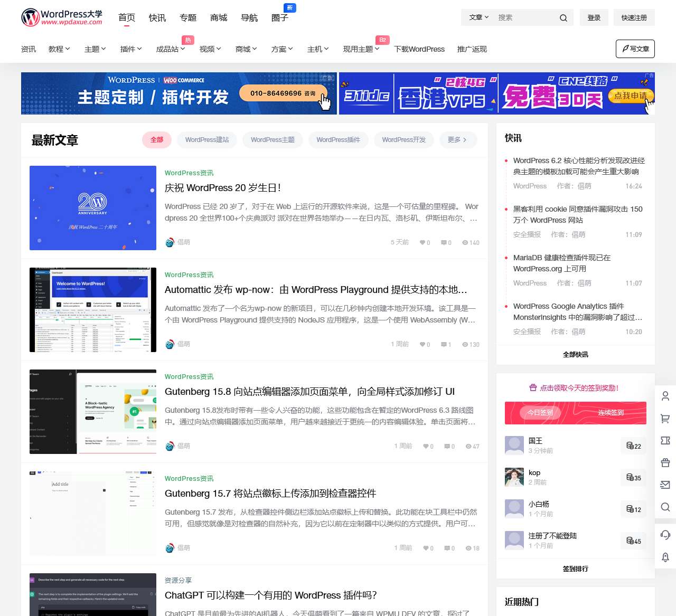The height and width of the screenshot is (616, 676).
Task: Open the 全部快讯 link
Action: pyautogui.click(x=576, y=355)
